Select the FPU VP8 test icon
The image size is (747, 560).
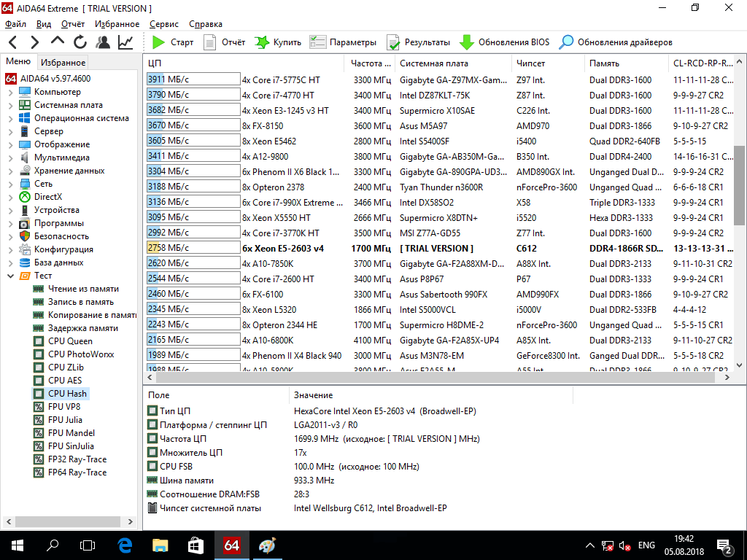[x=39, y=407]
